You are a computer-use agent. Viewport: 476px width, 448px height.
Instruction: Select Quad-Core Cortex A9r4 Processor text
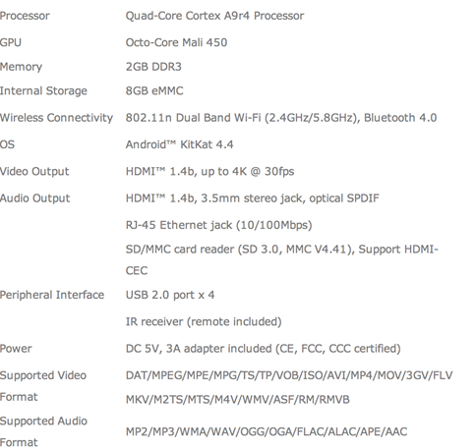point(214,16)
